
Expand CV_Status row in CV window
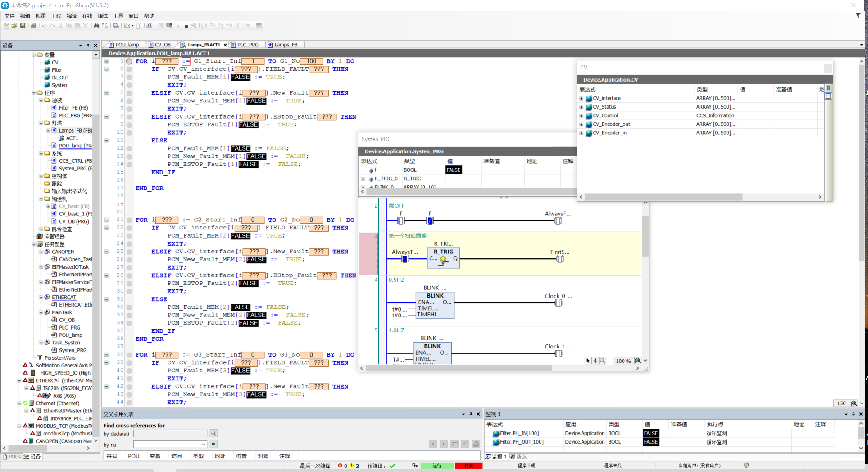tap(582, 107)
